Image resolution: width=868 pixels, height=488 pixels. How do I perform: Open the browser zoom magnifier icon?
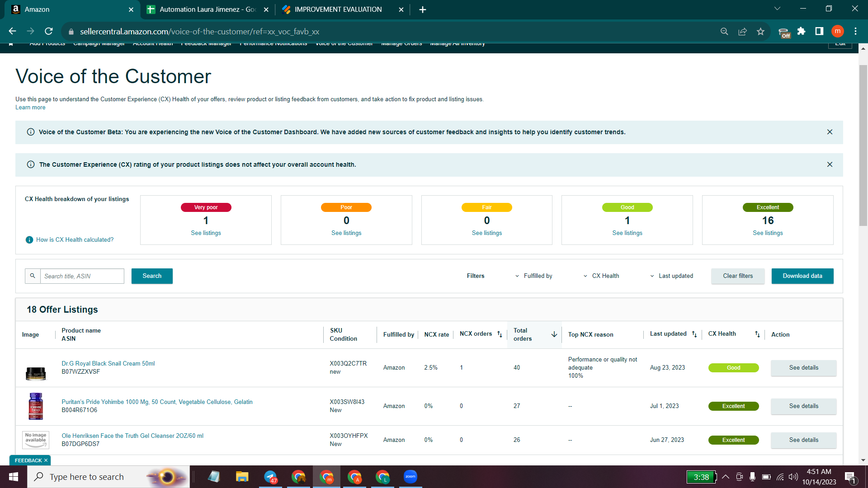(724, 31)
